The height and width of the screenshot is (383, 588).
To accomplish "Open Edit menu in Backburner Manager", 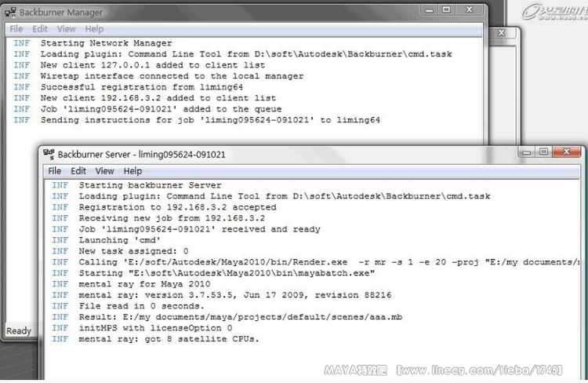I will click(40, 29).
